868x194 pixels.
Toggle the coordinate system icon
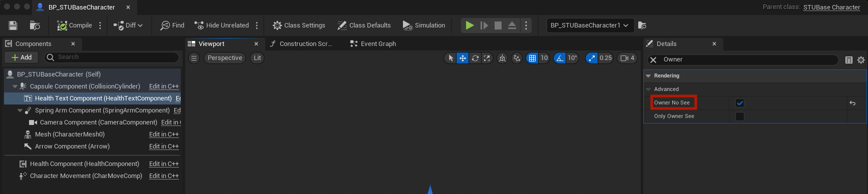(502, 58)
